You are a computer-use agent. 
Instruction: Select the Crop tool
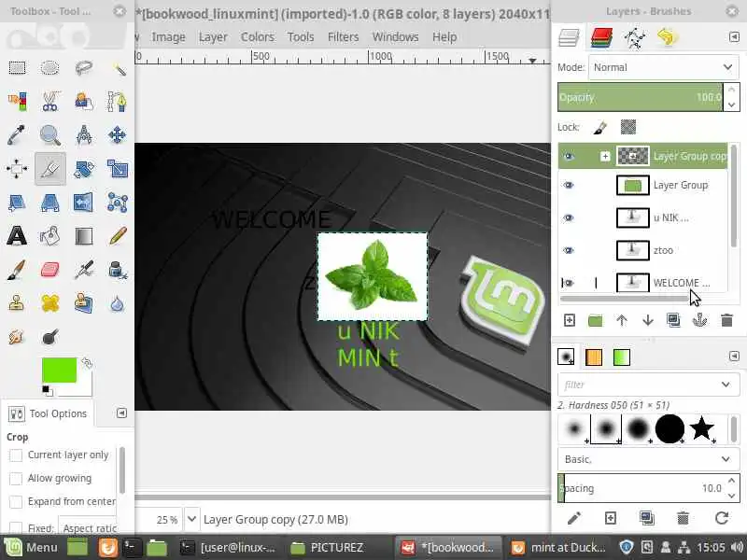(50, 169)
